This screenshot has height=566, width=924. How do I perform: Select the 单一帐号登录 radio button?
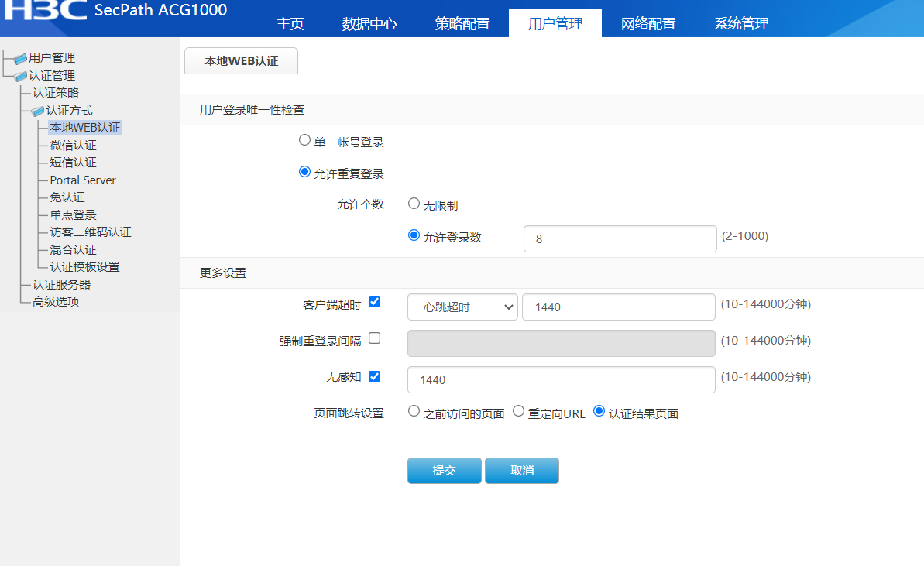tap(304, 140)
